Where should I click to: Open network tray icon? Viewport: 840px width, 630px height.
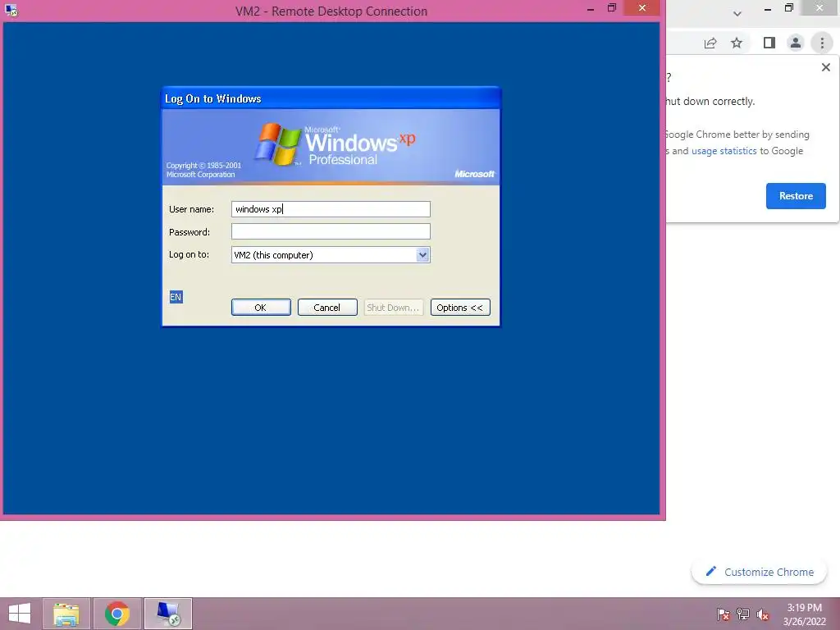(x=743, y=614)
